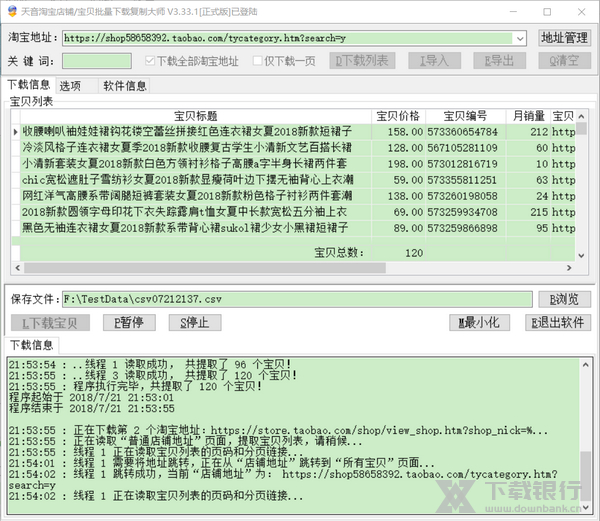Image resolution: width=600 pixels, height=521 pixels.
Task: Click the 月销量 column header
Action: [528, 116]
